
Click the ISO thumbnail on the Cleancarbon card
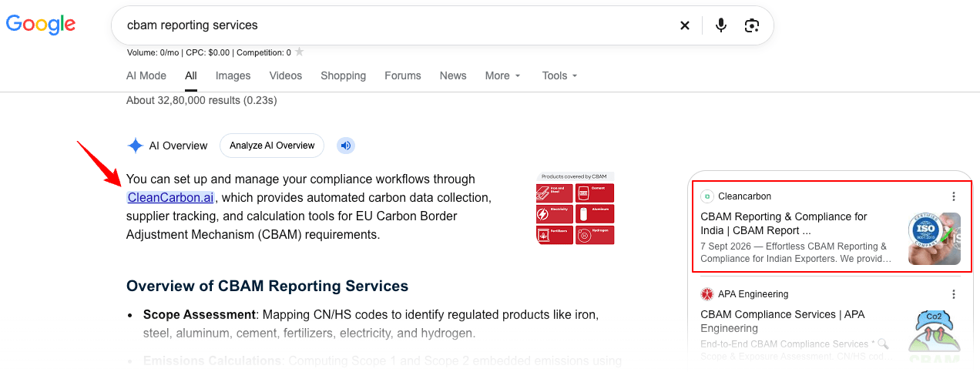tap(935, 239)
